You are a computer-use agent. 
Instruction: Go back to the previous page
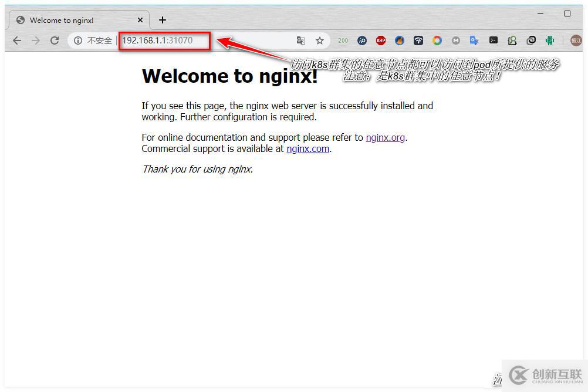pos(17,40)
